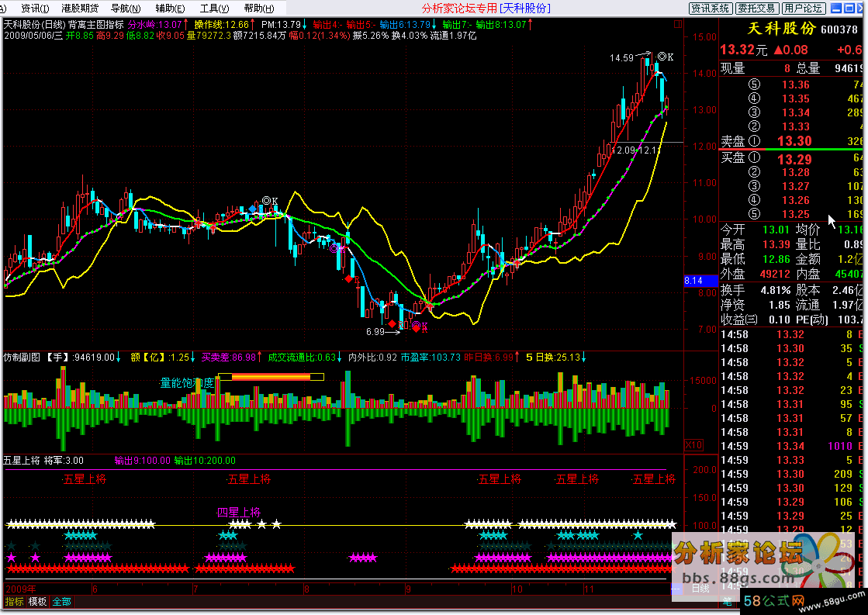
Task: Click month 9 on the time axis
Action: pos(409,589)
